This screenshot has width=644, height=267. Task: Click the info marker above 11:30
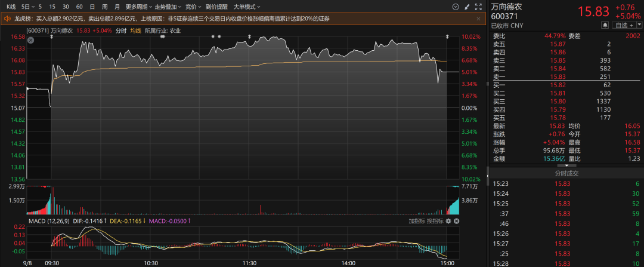249,37
